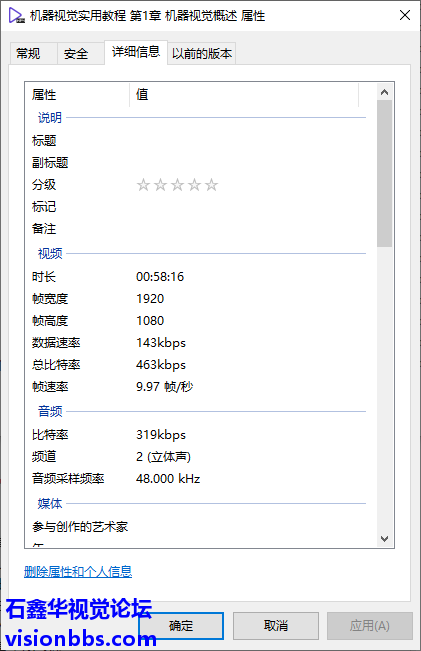This screenshot has width=421, height=651.
Task: Set rating to second star
Action: click(160, 185)
